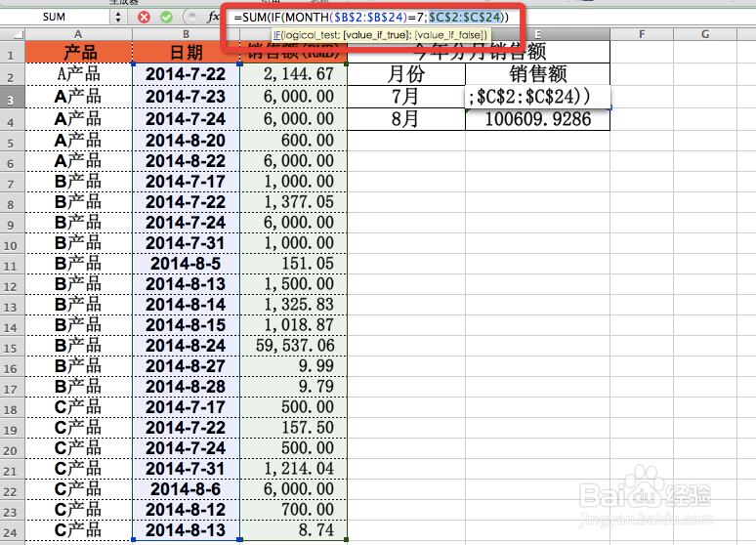Screen dimensions: 756x545
Task: Open the fx function wizard
Action: [213, 18]
